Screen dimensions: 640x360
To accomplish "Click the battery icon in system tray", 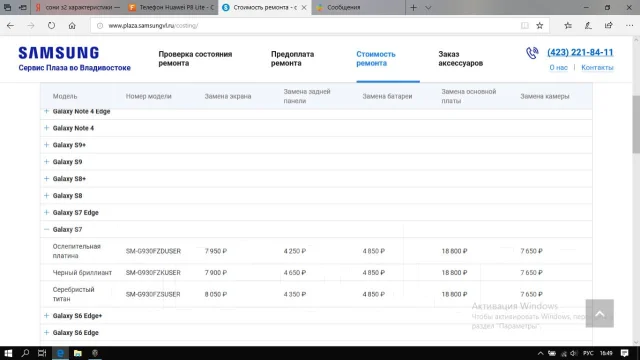I will coord(552,353).
